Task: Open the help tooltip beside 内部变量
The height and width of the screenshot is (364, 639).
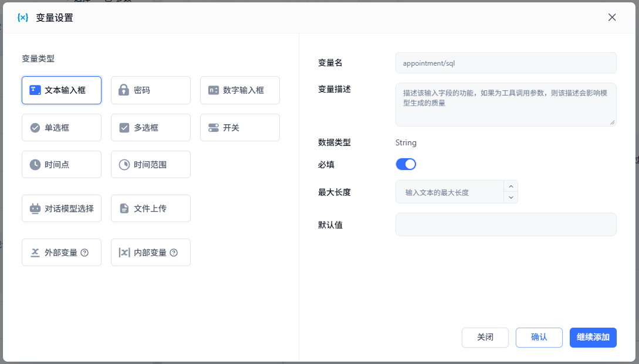Action: (174, 253)
